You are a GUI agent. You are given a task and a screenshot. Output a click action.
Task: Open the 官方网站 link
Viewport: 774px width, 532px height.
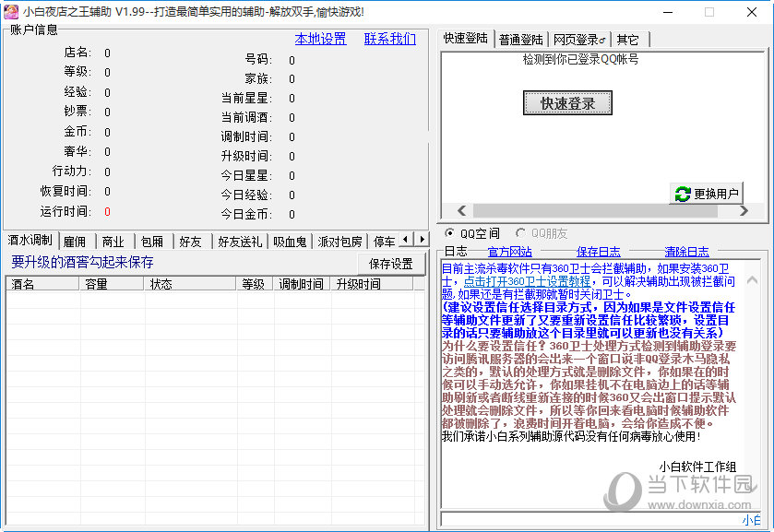pos(509,252)
